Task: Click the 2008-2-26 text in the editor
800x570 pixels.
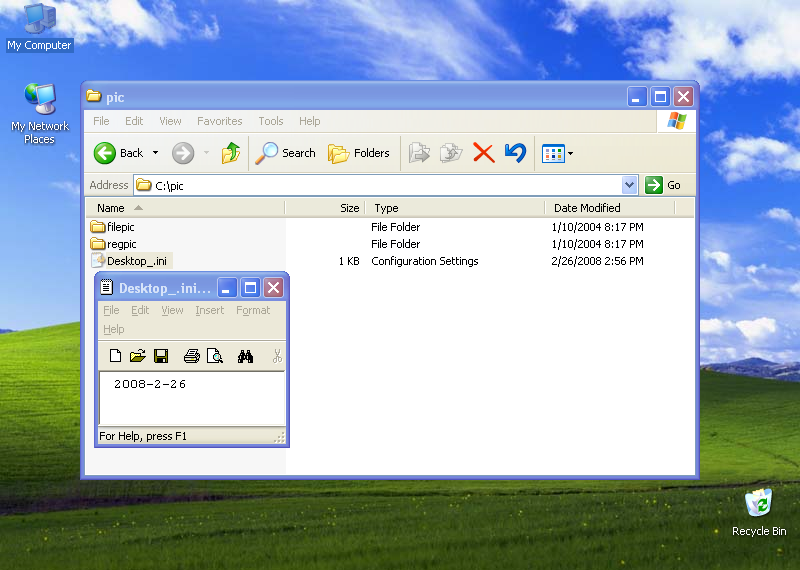Action: [x=150, y=384]
